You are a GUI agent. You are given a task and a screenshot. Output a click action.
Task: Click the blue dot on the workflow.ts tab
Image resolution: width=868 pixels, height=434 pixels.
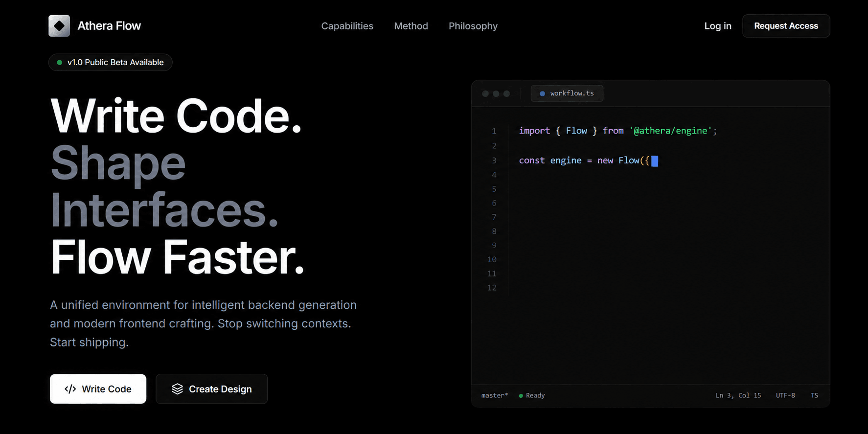(x=542, y=93)
